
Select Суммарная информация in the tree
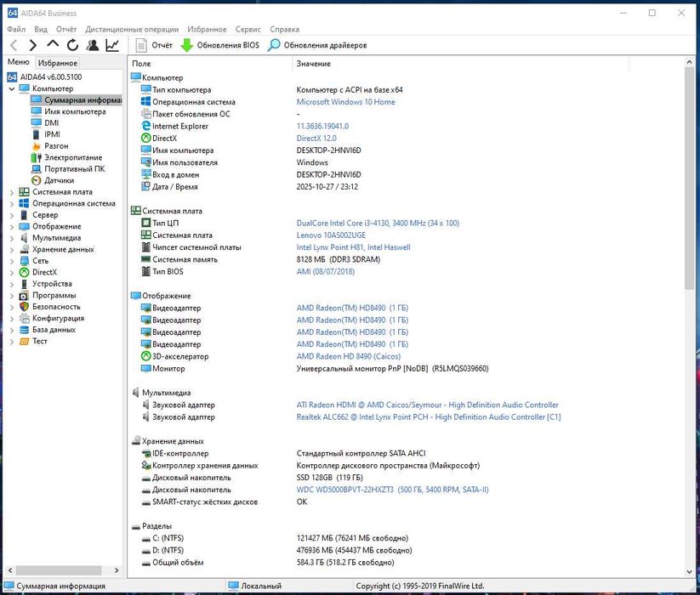click(x=83, y=100)
